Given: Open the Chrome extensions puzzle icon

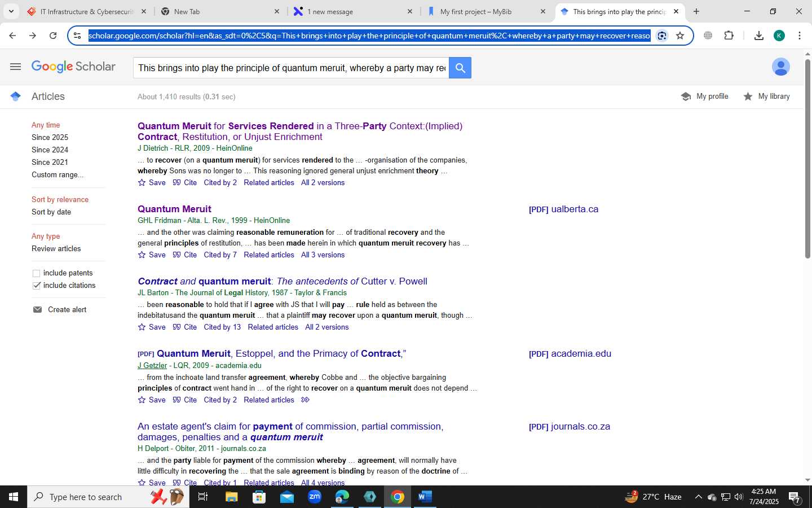Looking at the screenshot, I should click(x=729, y=36).
